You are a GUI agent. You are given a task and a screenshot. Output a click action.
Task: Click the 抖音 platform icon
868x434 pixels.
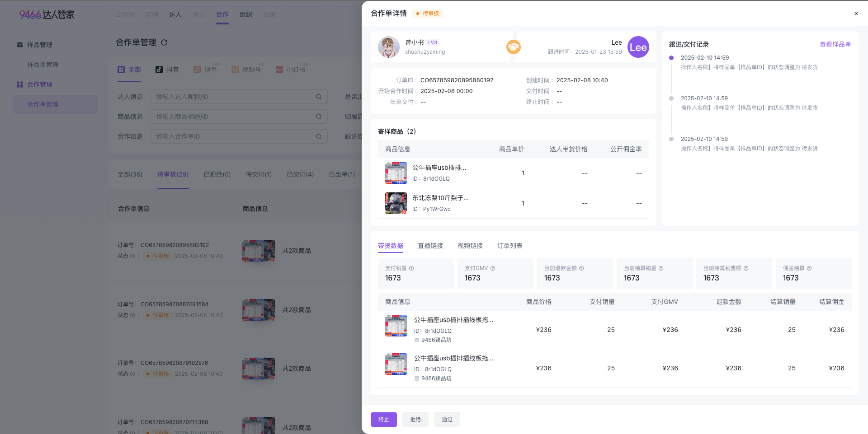pyautogui.click(x=159, y=70)
